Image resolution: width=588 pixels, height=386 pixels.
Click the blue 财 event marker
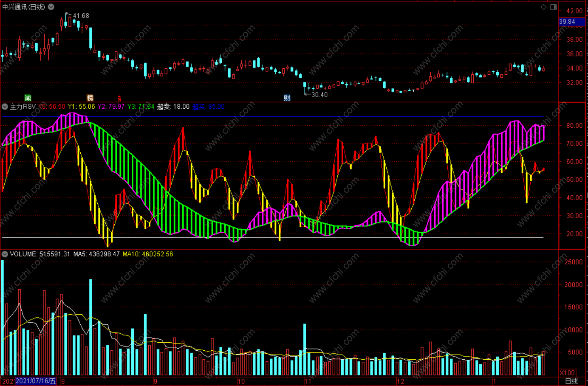point(287,98)
